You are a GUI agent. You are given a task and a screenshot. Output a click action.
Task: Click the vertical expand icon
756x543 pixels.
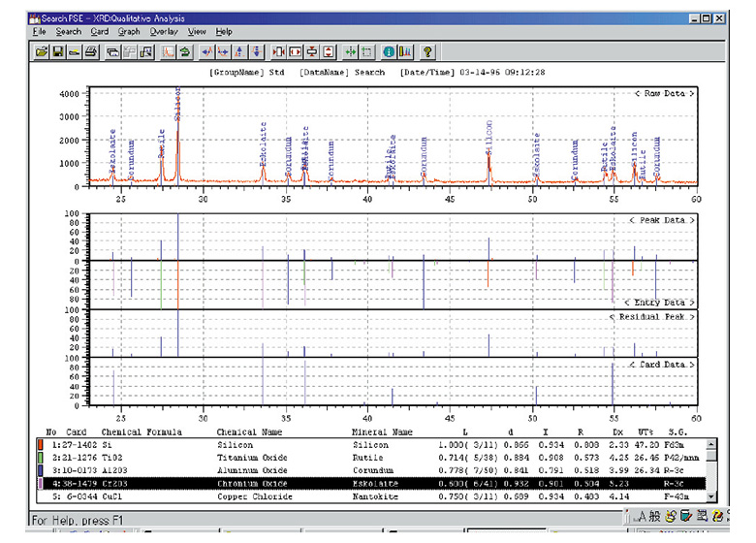tap(329, 51)
